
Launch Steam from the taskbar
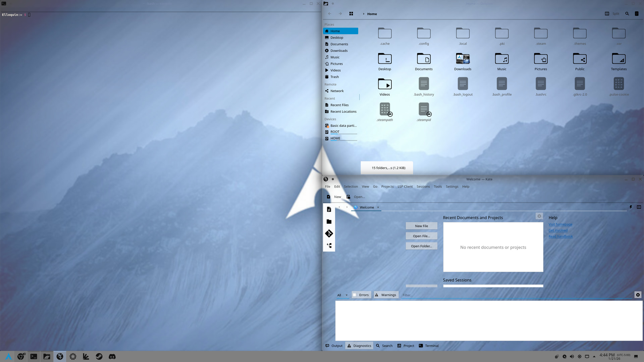99,356
